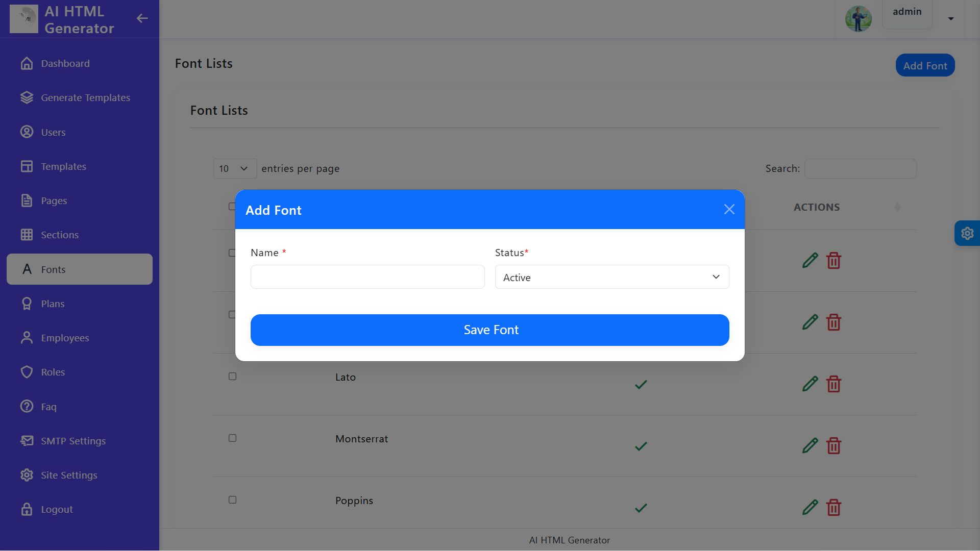Screen dimensions: 980x551
Task: Click the Save Font button
Action: 489,330
